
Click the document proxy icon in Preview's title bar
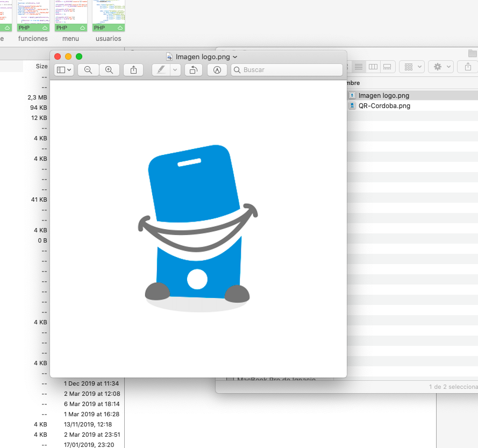tap(169, 56)
